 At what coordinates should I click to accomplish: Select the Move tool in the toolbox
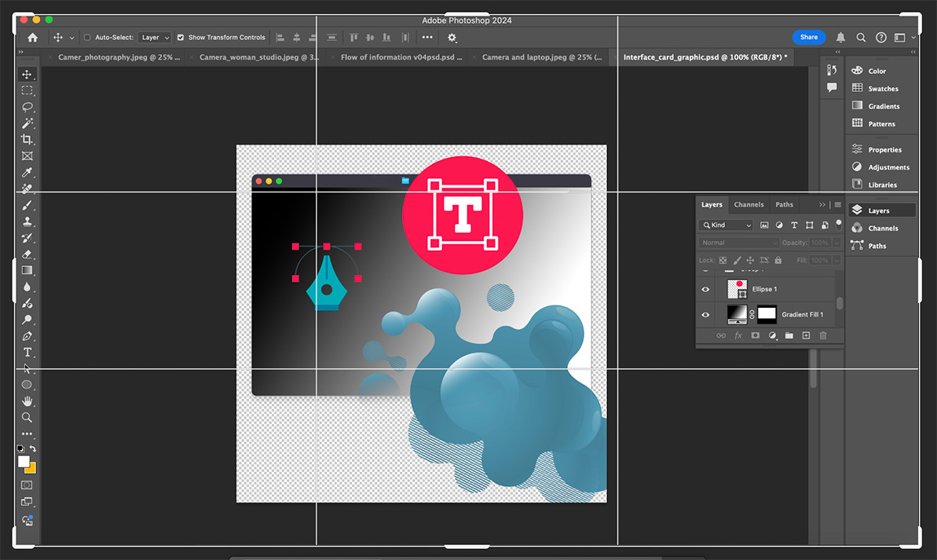pos(27,74)
